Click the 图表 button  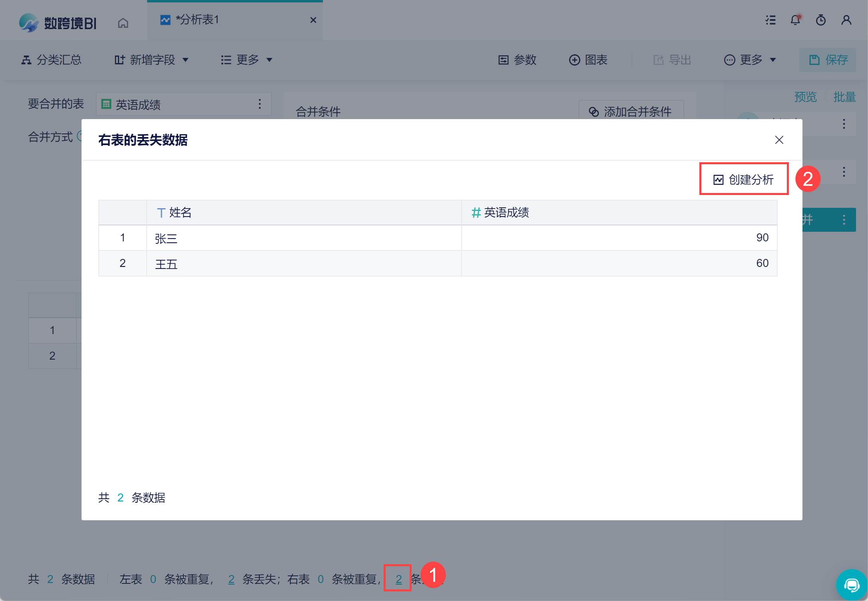pyautogui.click(x=588, y=60)
